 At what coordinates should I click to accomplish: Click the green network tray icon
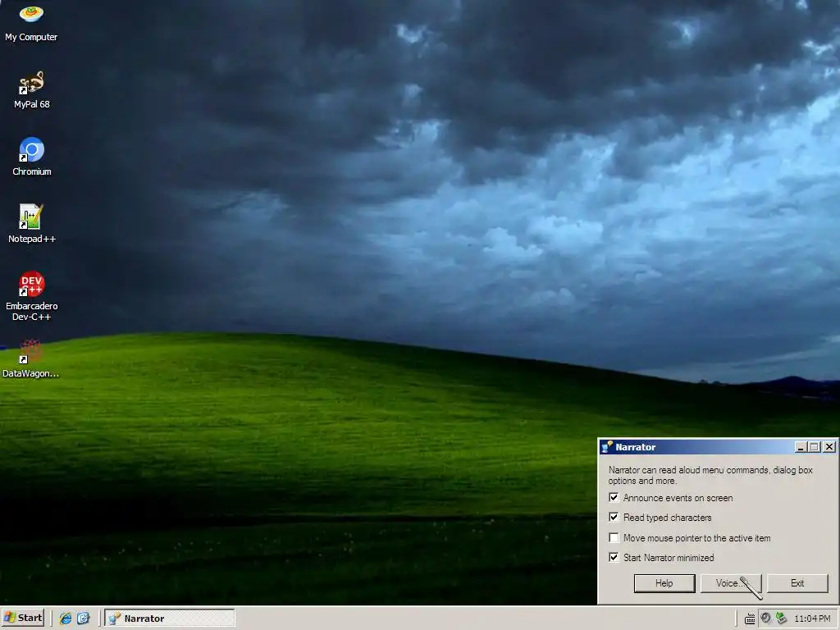[782, 619]
